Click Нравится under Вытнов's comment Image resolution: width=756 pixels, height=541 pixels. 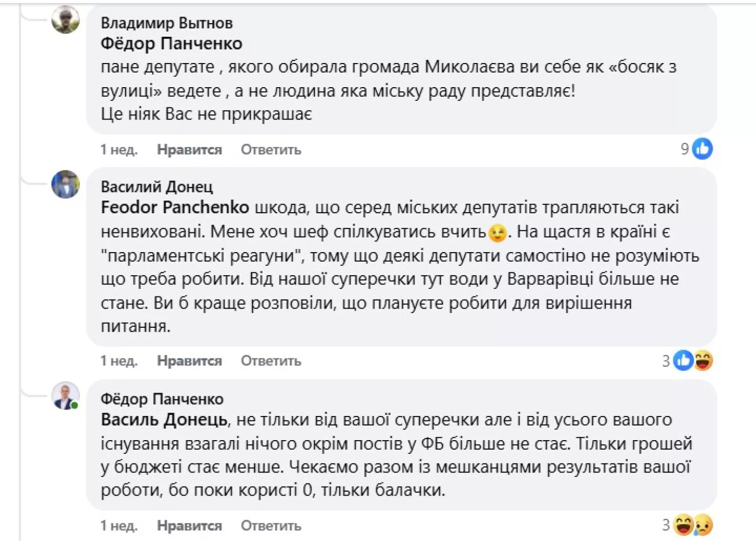[x=189, y=149]
